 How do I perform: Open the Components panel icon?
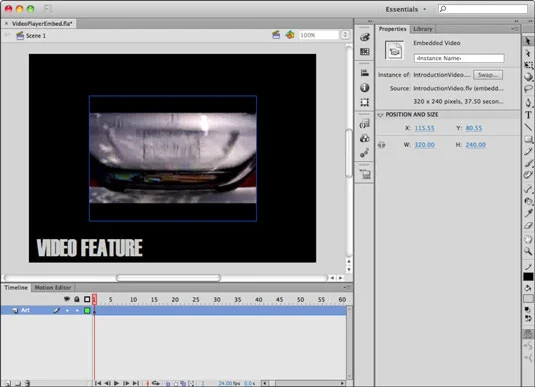365,138
